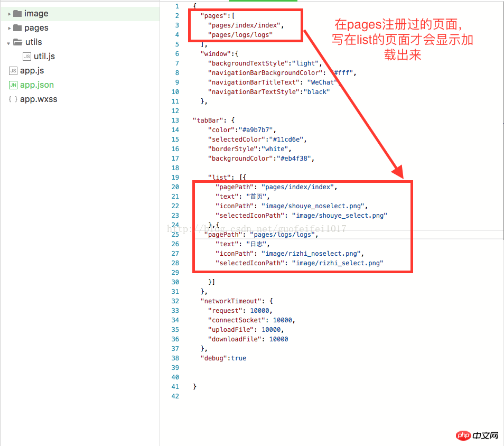The image size is (504, 446).
Task: Click the "backgroundColor":"#eb4f38" line
Action: (x=261, y=159)
